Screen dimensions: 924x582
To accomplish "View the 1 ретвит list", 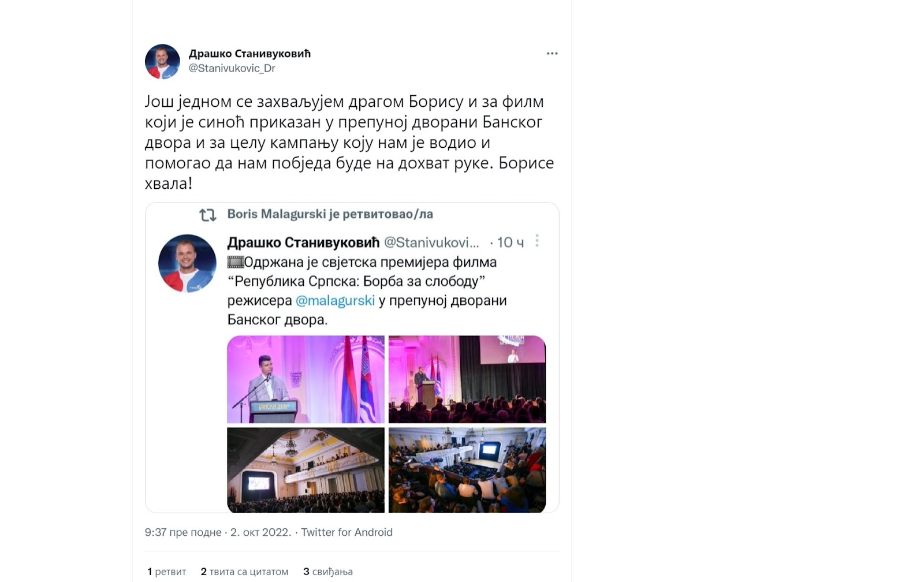I will [x=166, y=572].
